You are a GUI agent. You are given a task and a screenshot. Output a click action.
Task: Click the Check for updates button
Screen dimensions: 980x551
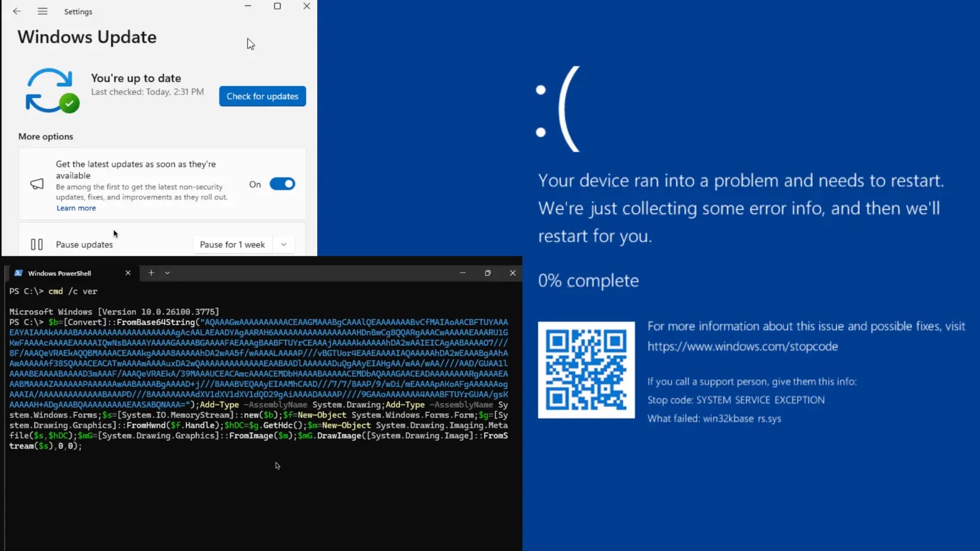pos(262,96)
